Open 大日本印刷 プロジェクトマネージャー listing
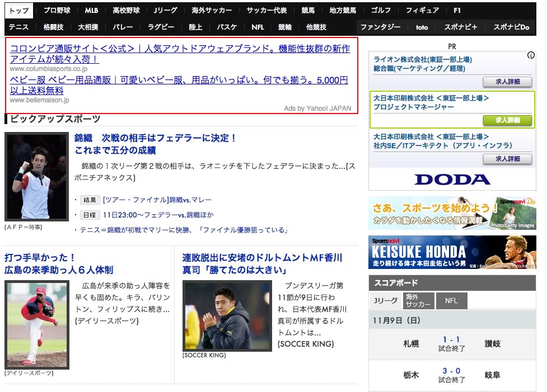 point(431,103)
